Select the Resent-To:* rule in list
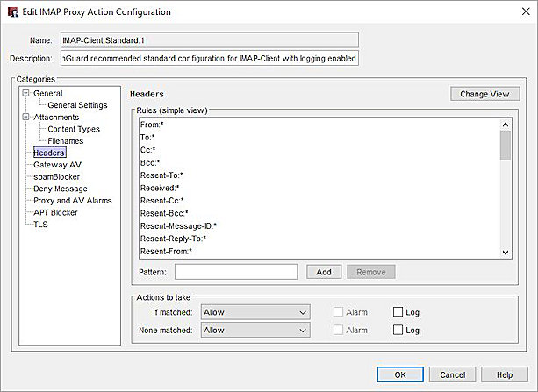 click(161, 175)
